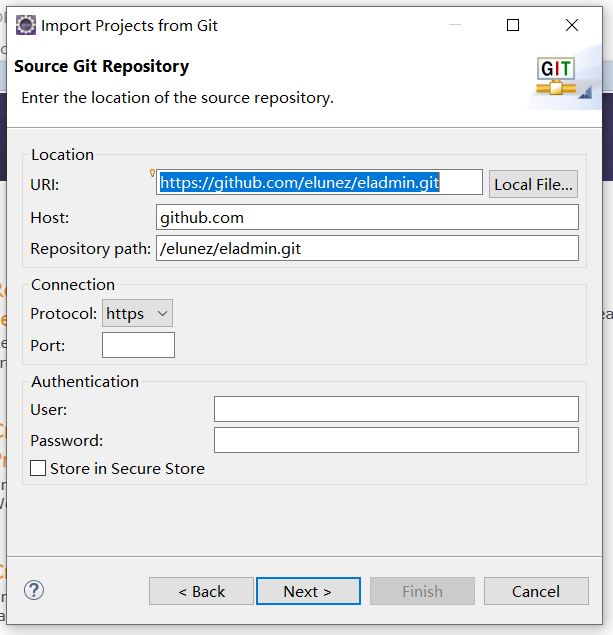The height and width of the screenshot is (635, 613).
Task: Click the 'Connection' group label
Action: [73, 285]
